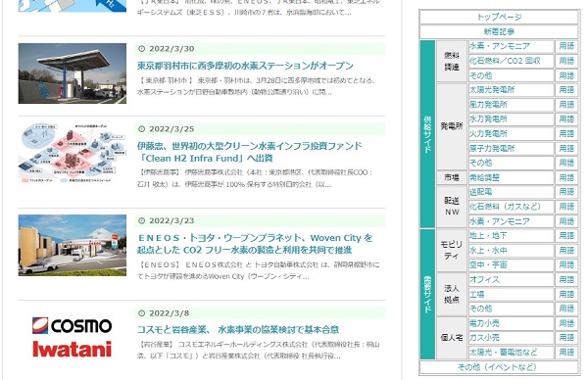Open article 東京都羽村市に西多摩初の水素ステーションがオープン
This screenshot has height=380, width=588.
[x=245, y=66]
